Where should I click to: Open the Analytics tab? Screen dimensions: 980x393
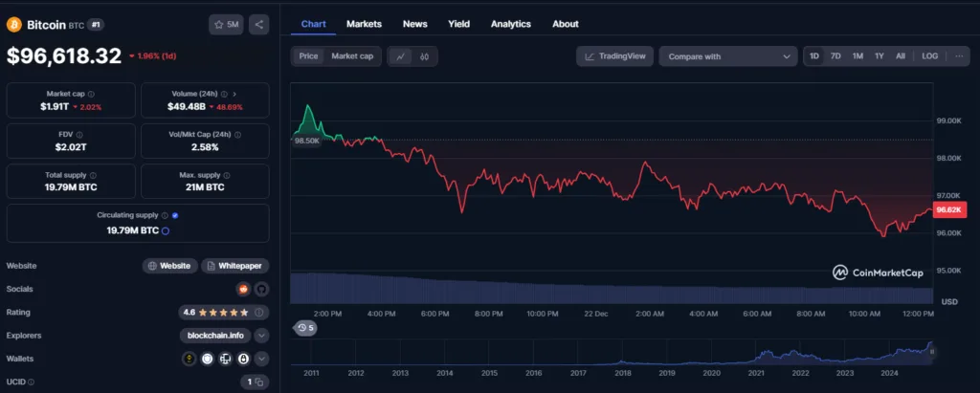(511, 24)
